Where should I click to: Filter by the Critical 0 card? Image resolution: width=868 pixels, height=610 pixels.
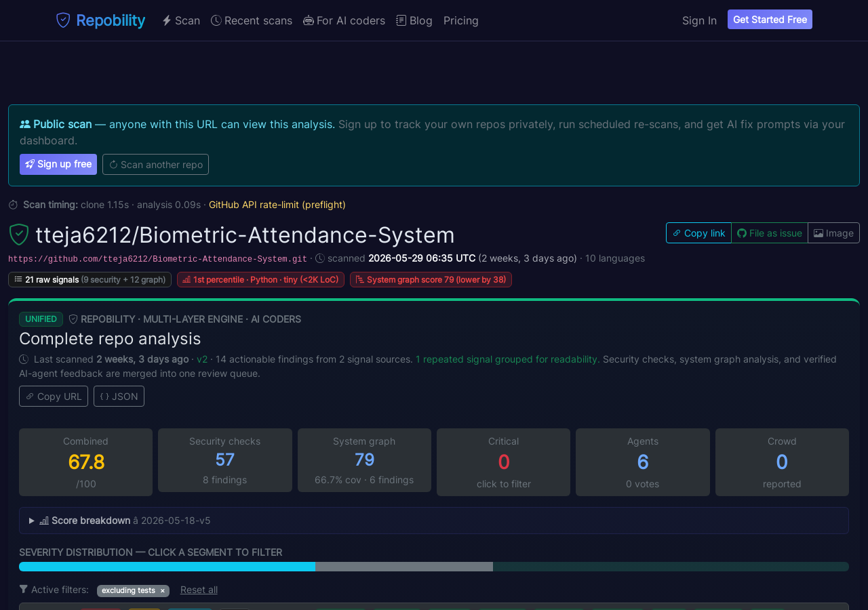click(503, 462)
